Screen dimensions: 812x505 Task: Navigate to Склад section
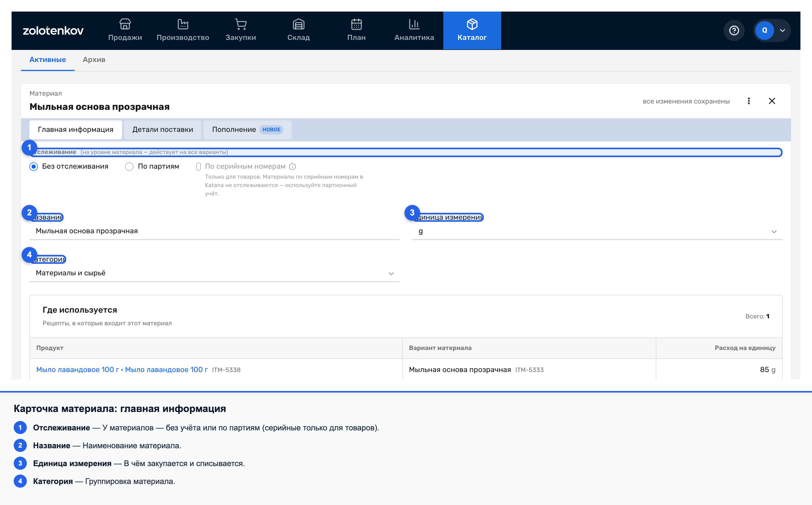pyautogui.click(x=298, y=30)
